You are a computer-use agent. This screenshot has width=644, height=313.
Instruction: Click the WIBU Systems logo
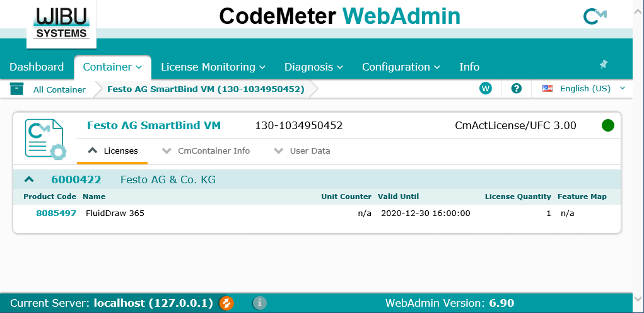[x=62, y=24]
